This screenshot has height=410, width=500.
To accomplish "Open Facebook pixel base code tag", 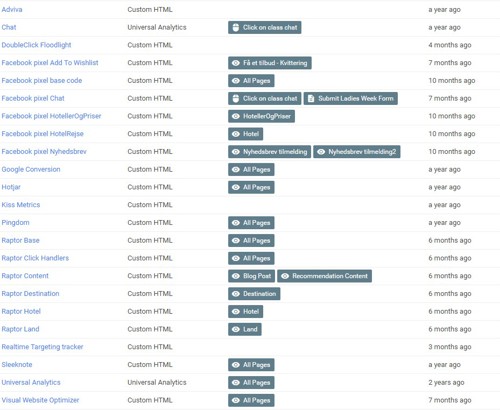I will coord(42,80).
